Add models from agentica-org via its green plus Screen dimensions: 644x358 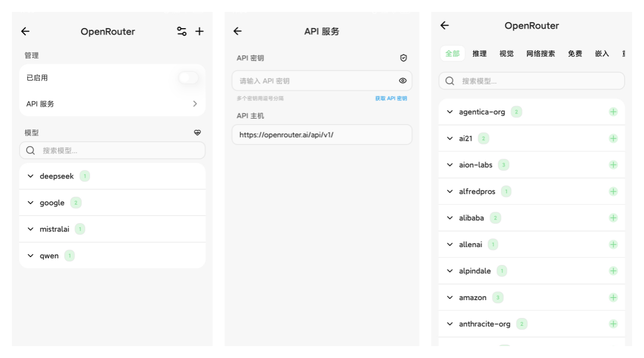click(613, 111)
